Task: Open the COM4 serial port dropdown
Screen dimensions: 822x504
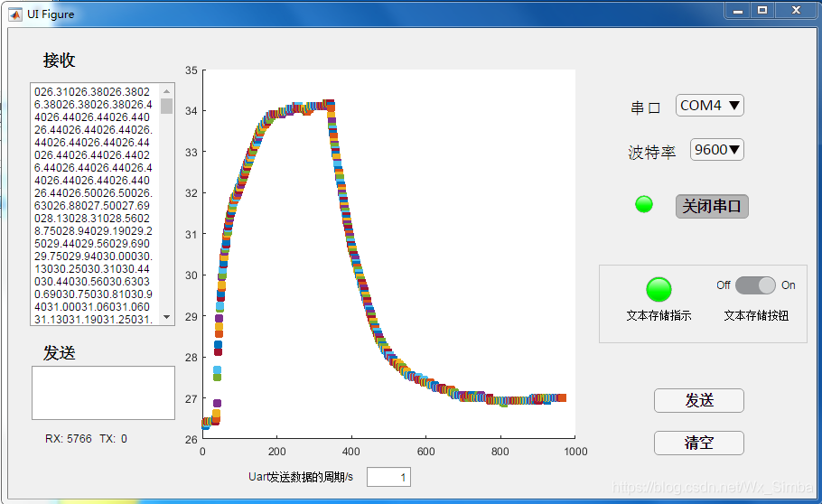Action: tap(709, 106)
